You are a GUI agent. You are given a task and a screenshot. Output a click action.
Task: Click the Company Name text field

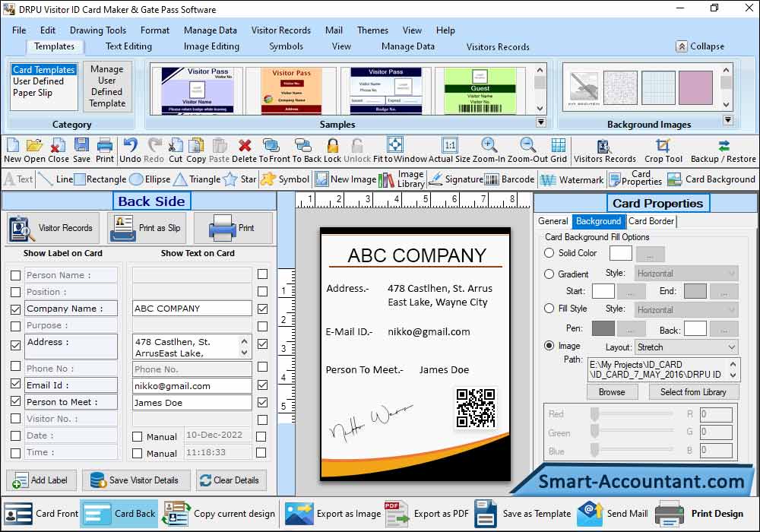[192, 309]
